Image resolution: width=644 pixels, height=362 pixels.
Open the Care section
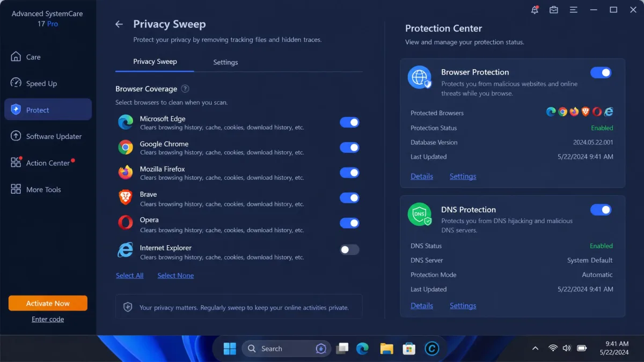[x=48, y=57]
